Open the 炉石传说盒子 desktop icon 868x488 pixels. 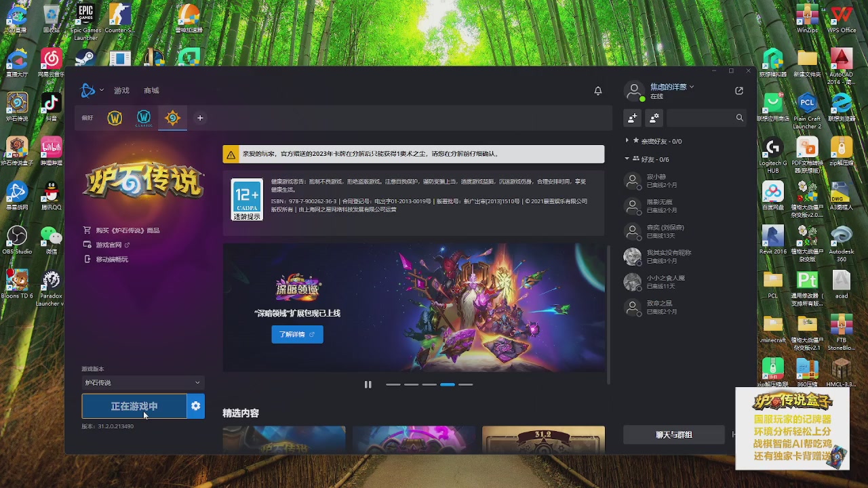point(17,151)
